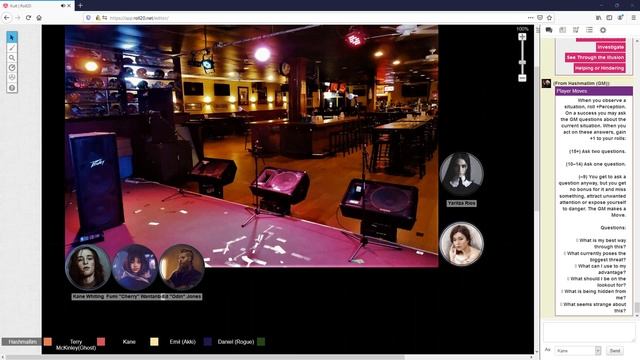Open the Journal tab in sidebar

tap(562, 30)
